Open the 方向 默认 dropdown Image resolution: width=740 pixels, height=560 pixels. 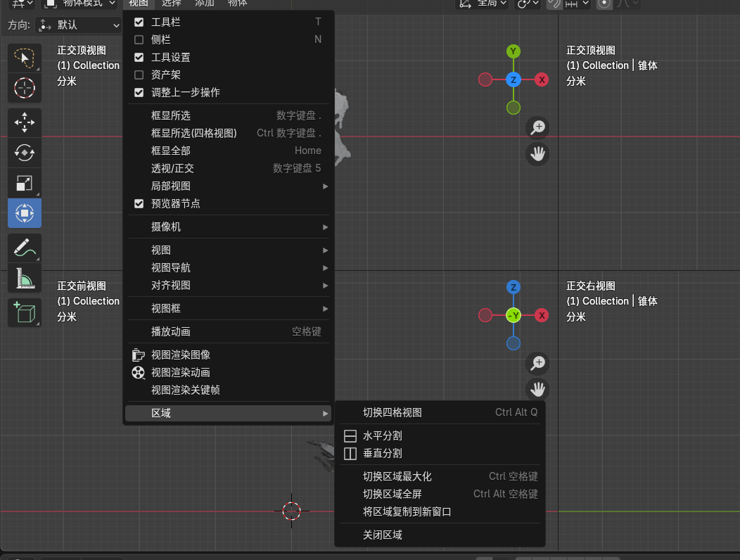(x=78, y=25)
